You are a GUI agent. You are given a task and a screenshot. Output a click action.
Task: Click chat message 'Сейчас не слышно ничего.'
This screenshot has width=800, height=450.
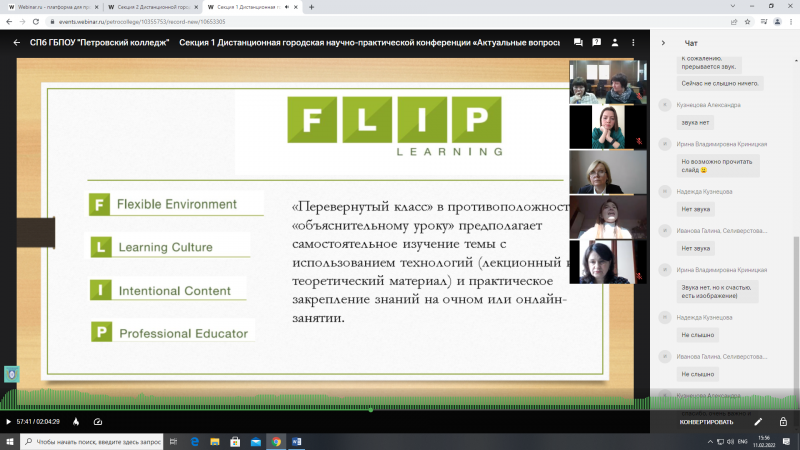720,83
